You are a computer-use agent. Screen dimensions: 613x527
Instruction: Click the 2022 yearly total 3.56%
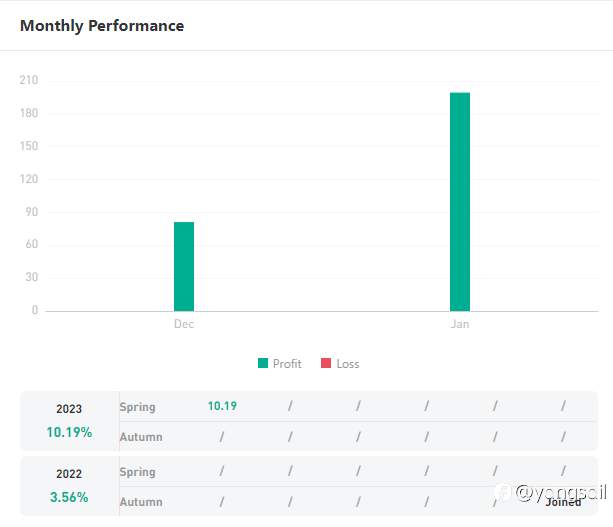(69, 497)
